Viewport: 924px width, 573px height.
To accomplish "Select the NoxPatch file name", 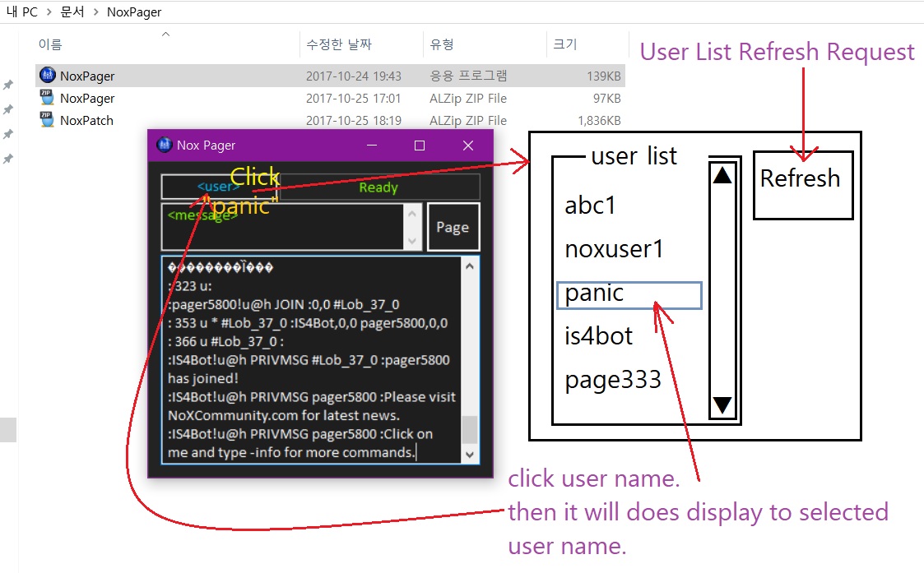I will pyautogui.click(x=86, y=120).
